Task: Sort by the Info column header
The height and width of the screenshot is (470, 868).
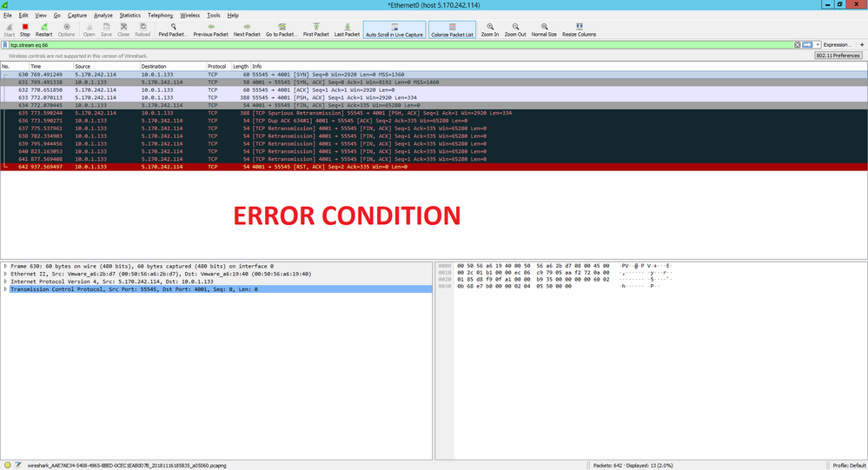Action: point(559,66)
